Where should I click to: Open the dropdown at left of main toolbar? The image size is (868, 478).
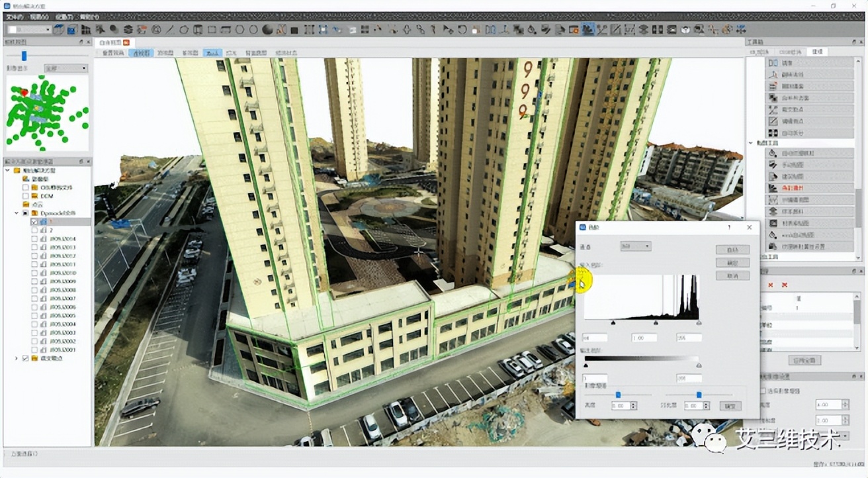[30, 29]
